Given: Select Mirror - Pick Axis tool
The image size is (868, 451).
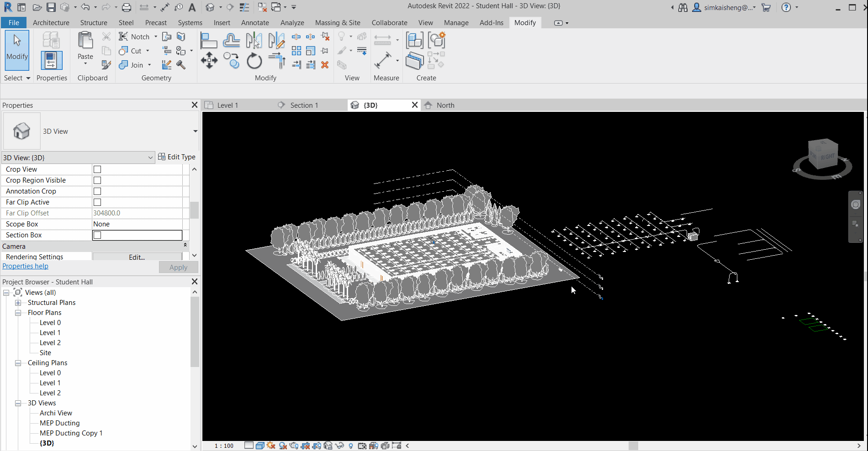Looking at the screenshot, I should [x=254, y=40].
